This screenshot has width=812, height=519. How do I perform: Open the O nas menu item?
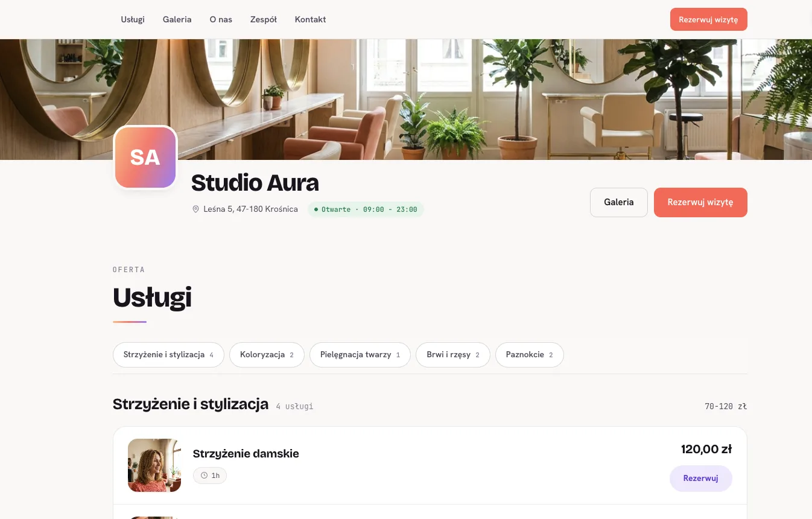point(221,19)
